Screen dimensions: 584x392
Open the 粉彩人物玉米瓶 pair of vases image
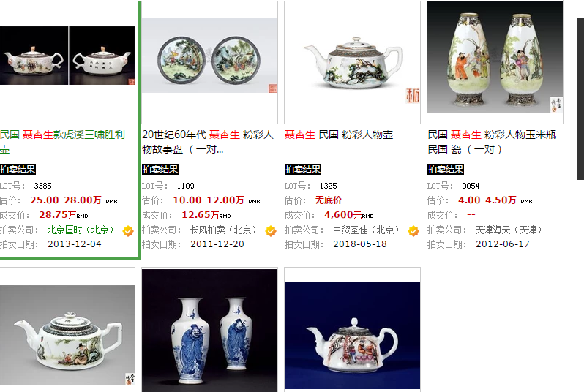point(495,57)
